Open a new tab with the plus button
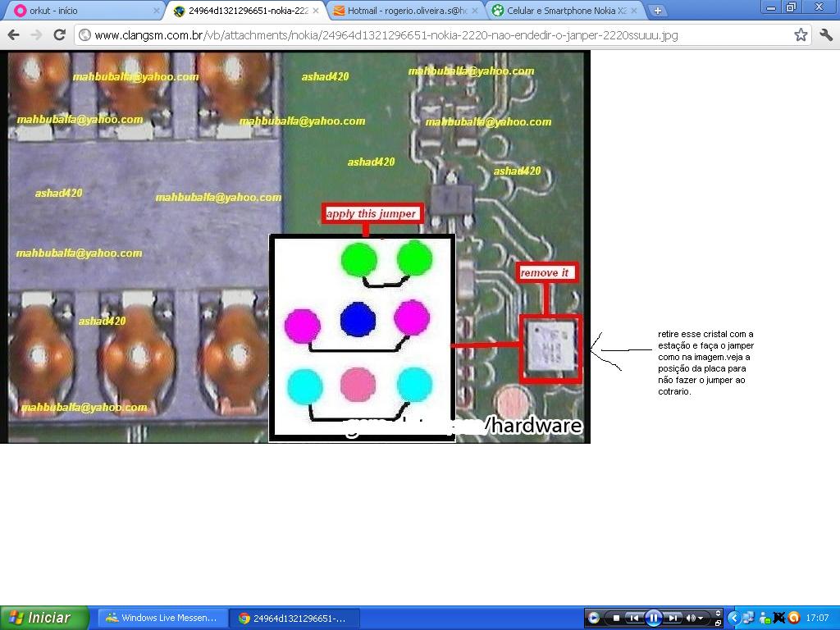Viewport: 840px width, 630px height. pyautogui.click(x=657, y=11)
